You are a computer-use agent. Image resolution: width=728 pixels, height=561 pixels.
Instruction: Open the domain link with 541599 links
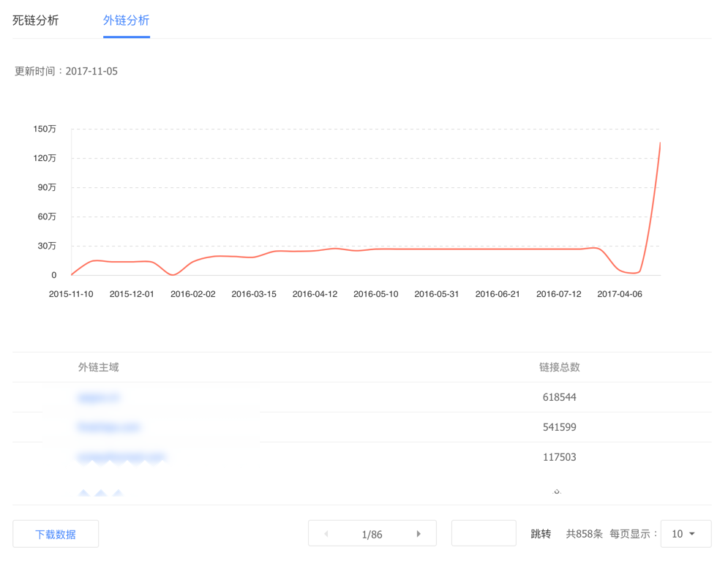108,426
